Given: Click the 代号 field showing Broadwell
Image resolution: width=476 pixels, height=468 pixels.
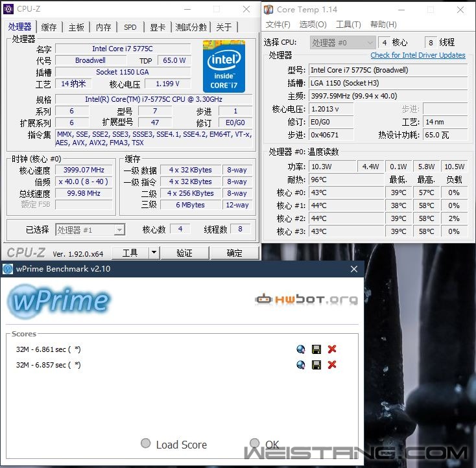Looking at the screenshot, I should pos(90,60).
